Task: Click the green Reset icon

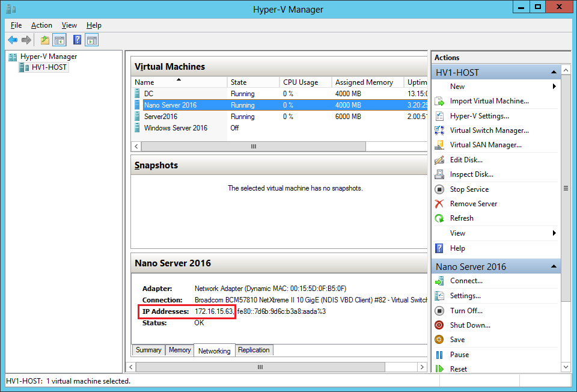Action: coord(439,369)
